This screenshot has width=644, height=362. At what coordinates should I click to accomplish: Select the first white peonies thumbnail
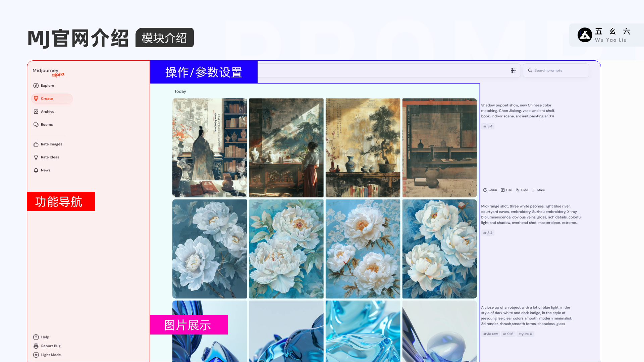[x=209, y=249]
